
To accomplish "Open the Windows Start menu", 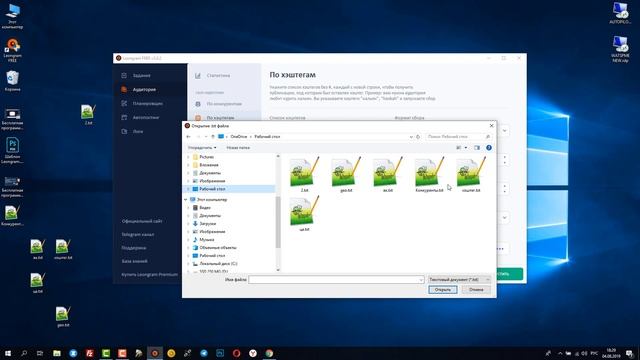I will pyautogui.click(x=8, y=353).
